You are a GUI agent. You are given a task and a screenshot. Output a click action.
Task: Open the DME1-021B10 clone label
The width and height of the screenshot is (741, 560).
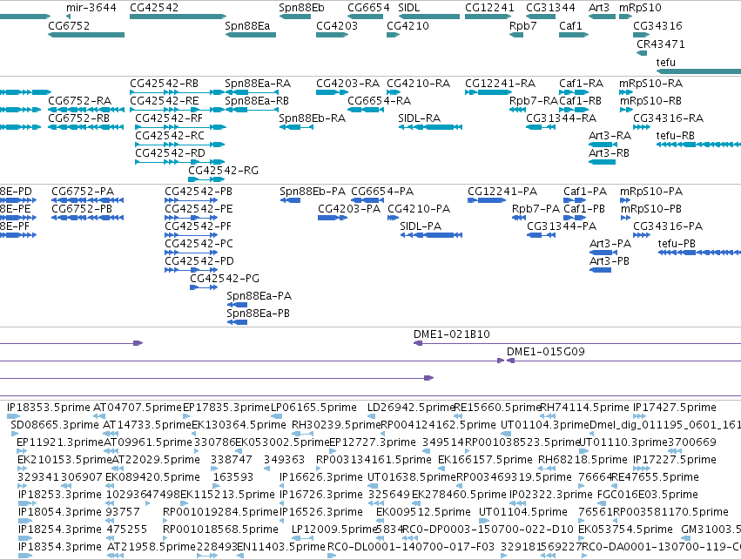point(452,334)
